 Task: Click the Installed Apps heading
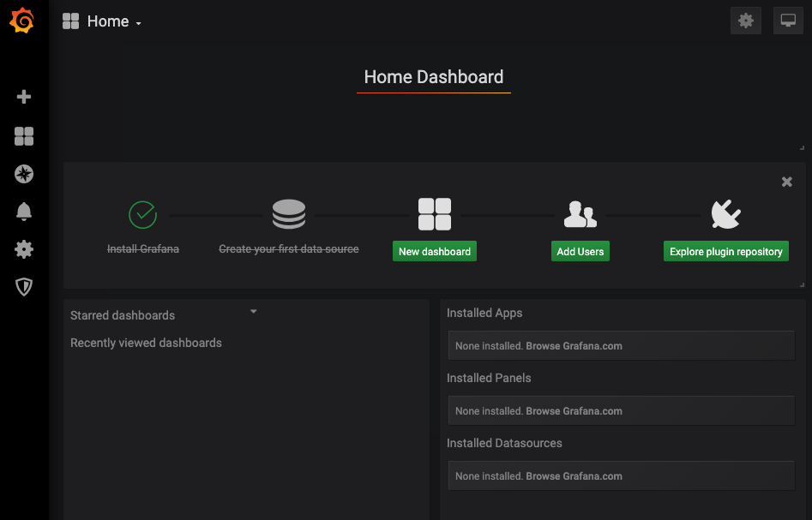click(x=484, y=313)
